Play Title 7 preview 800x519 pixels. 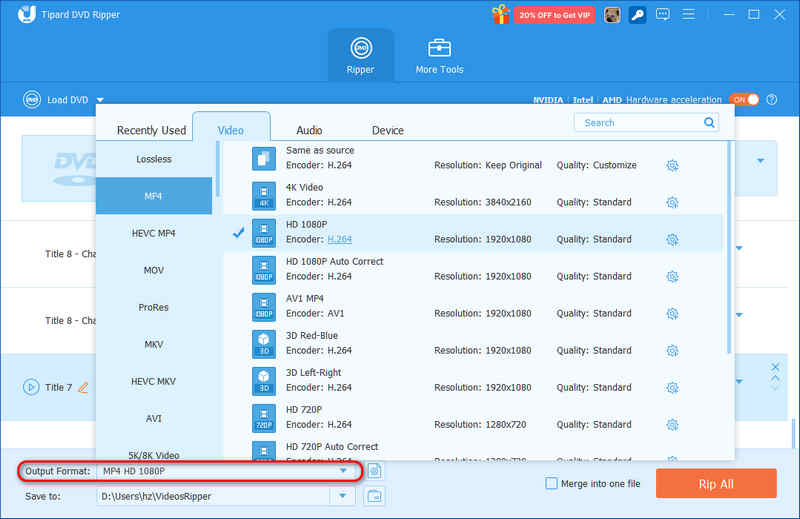(31, 387)
